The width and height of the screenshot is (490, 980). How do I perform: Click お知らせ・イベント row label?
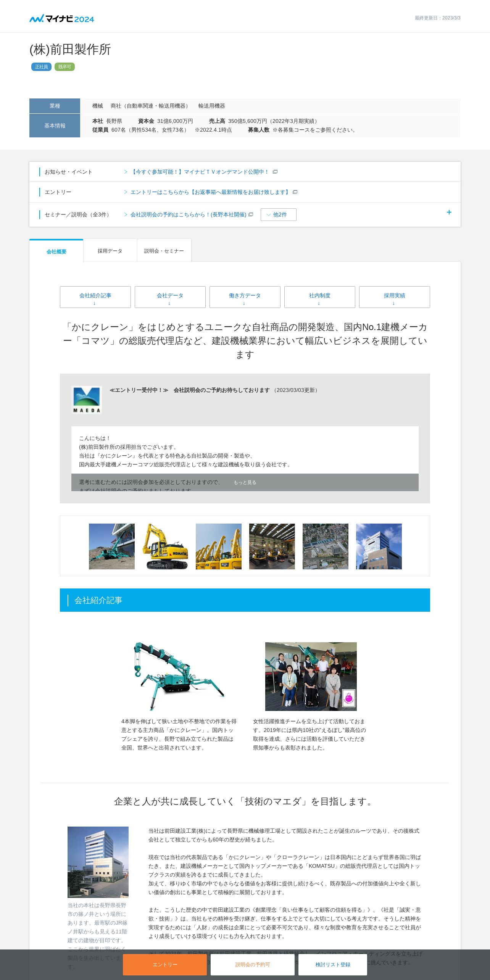pos(68,172)
